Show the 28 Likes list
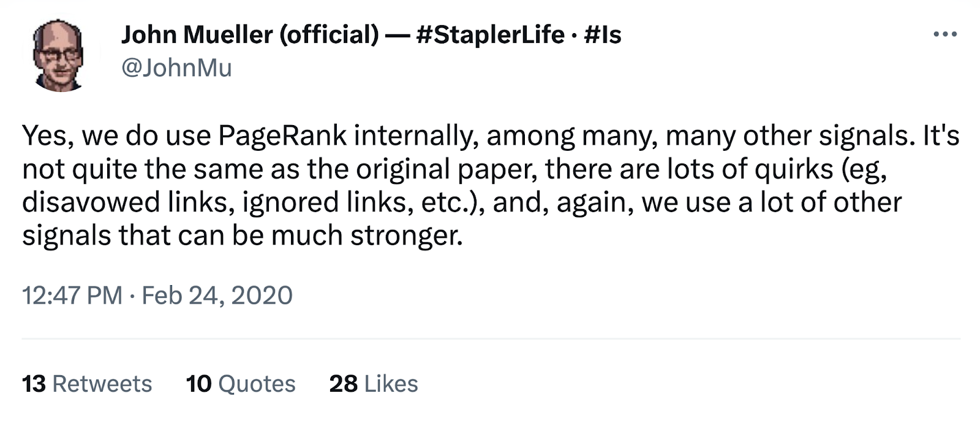Viewport: 980px width, 423px height. click(x=374, y=384)
